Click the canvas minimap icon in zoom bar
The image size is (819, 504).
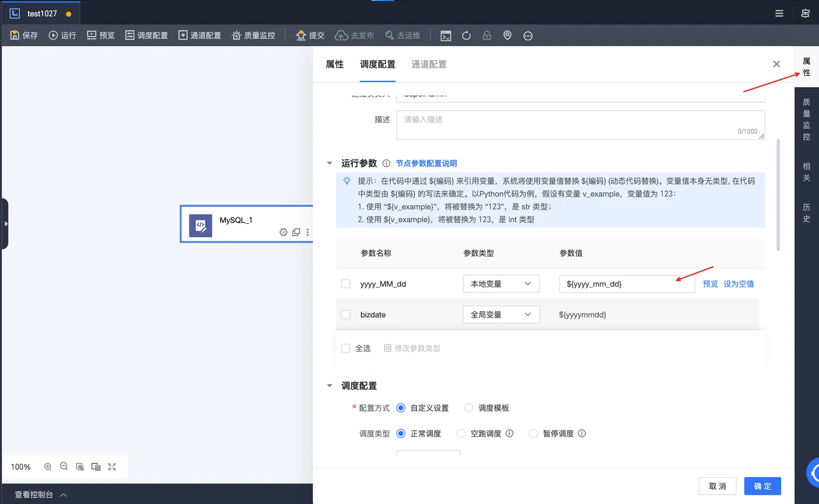coord(96,467)
